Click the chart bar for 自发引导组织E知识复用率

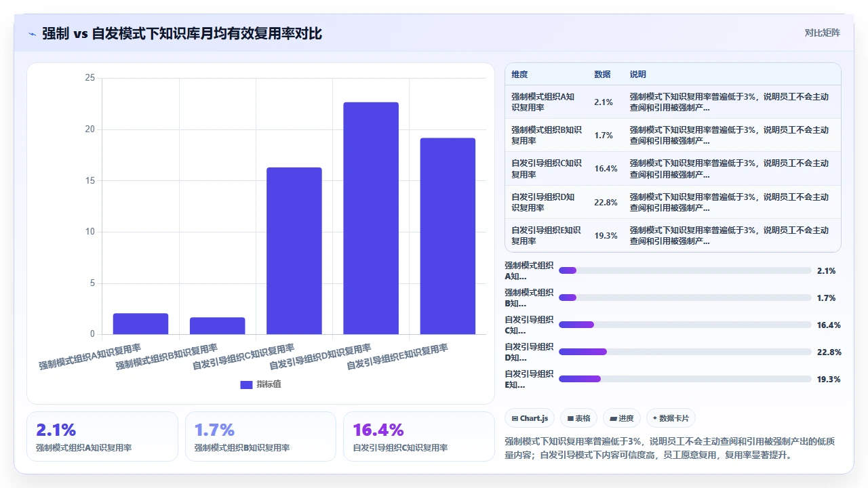448,236
